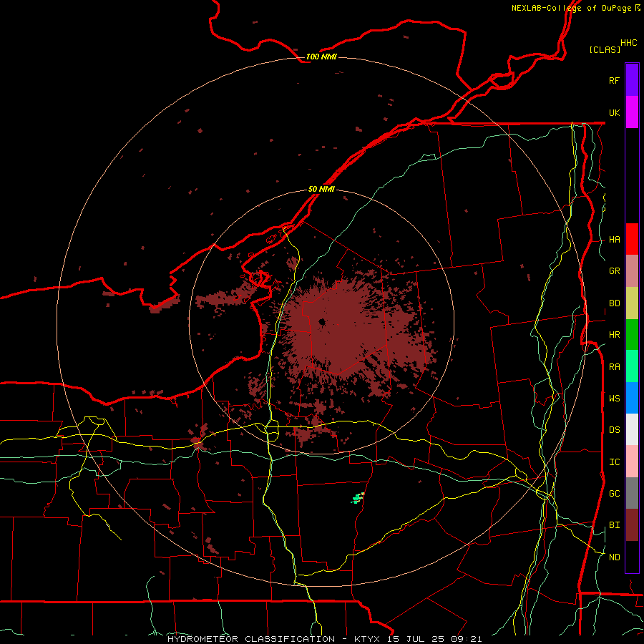Click the WS legend label
Screen dimensions: 644x644
(x=614, y=399)
